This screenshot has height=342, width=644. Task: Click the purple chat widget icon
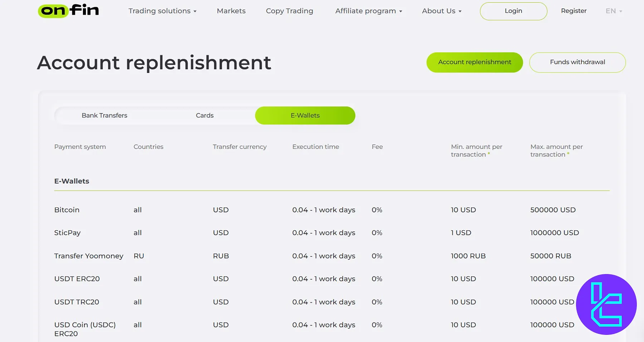pyautogui.click(x=606, y=304)
